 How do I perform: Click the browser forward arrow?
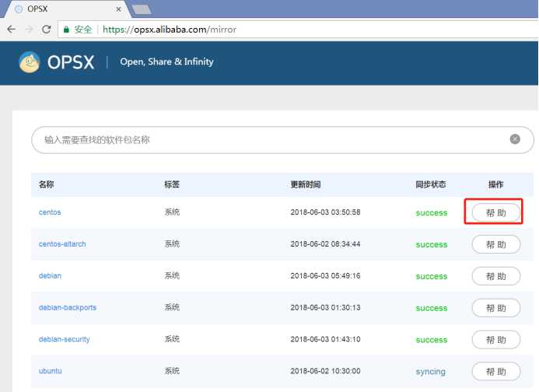[29, 30]
